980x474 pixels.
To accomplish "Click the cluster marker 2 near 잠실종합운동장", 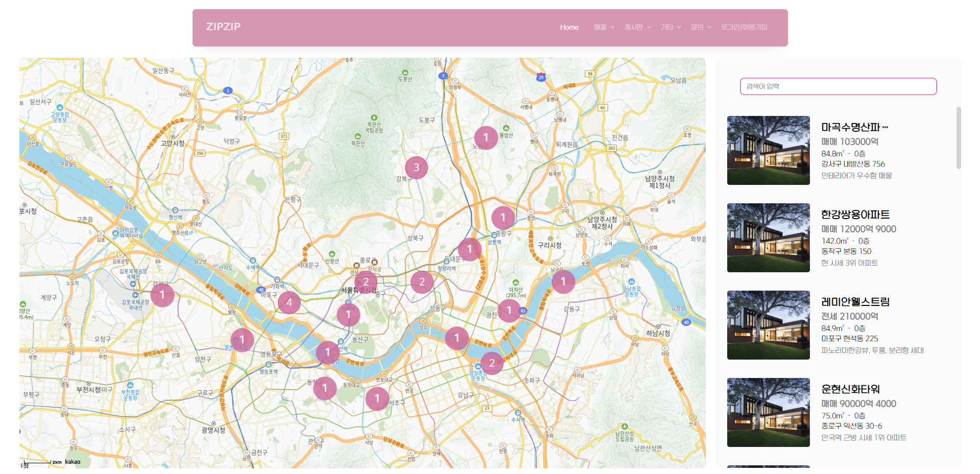I will coord(492,363).
